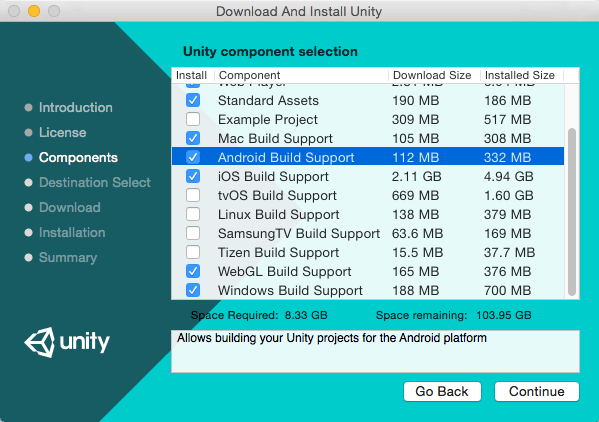Click the Download Size column header
Viewport: 599px width, 422px height.
(x=434, y=75)
